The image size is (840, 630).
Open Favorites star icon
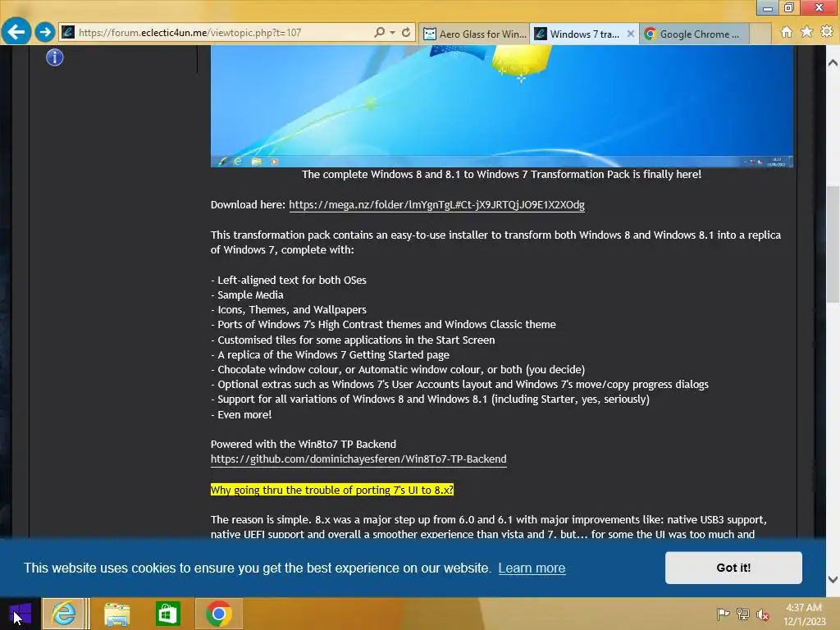pos(806,32)
